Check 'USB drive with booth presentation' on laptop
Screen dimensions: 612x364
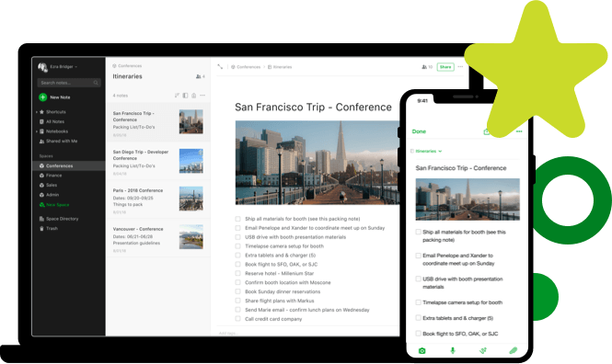[x=237, y=237]
